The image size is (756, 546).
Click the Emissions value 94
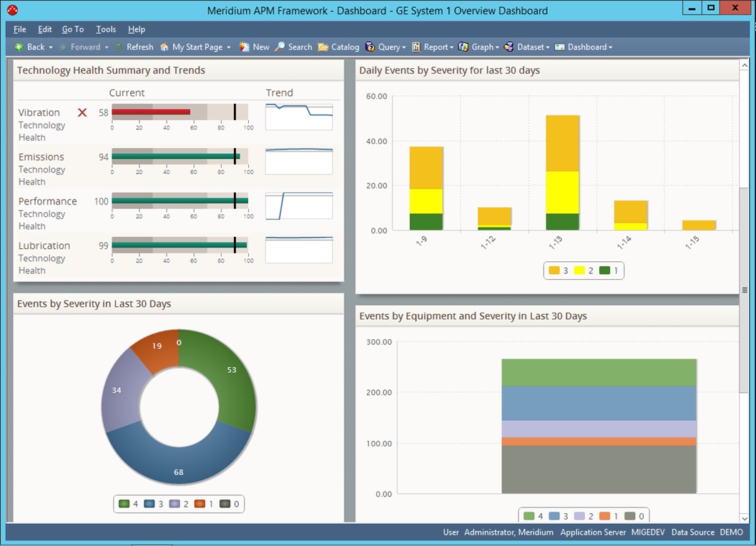point(103,157)
